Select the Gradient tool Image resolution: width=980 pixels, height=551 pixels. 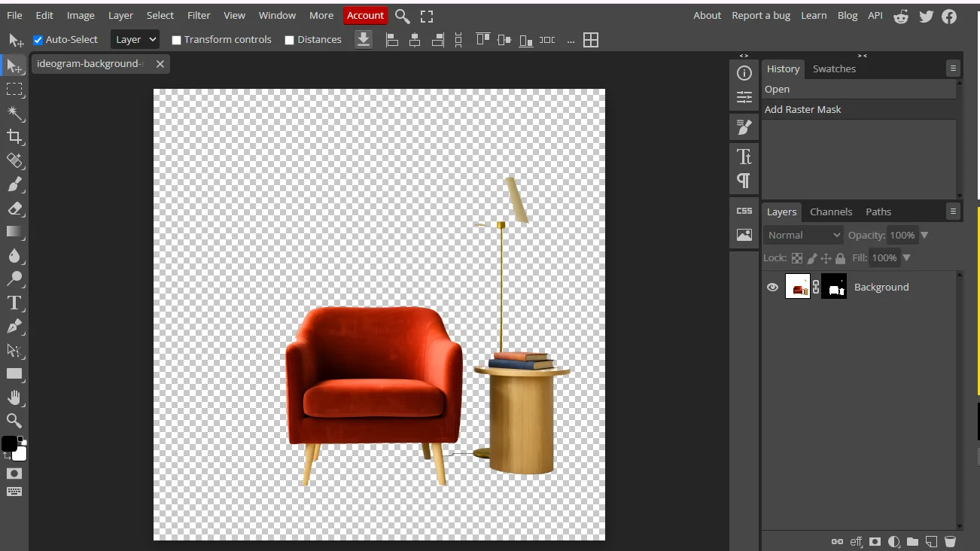(x=14, y=231)
